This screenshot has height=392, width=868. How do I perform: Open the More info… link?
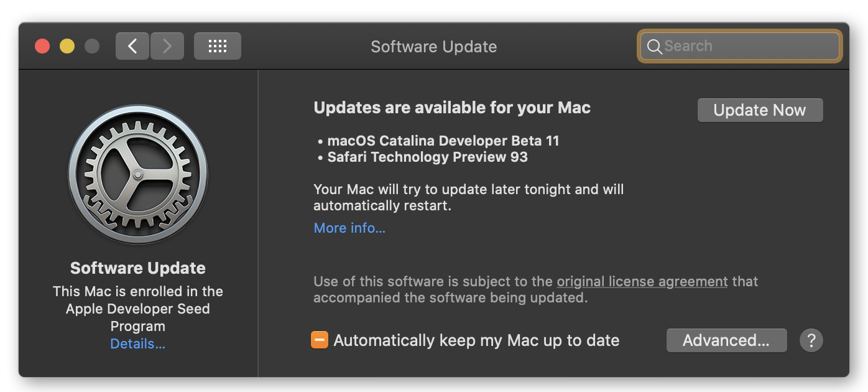click(349, 228)
